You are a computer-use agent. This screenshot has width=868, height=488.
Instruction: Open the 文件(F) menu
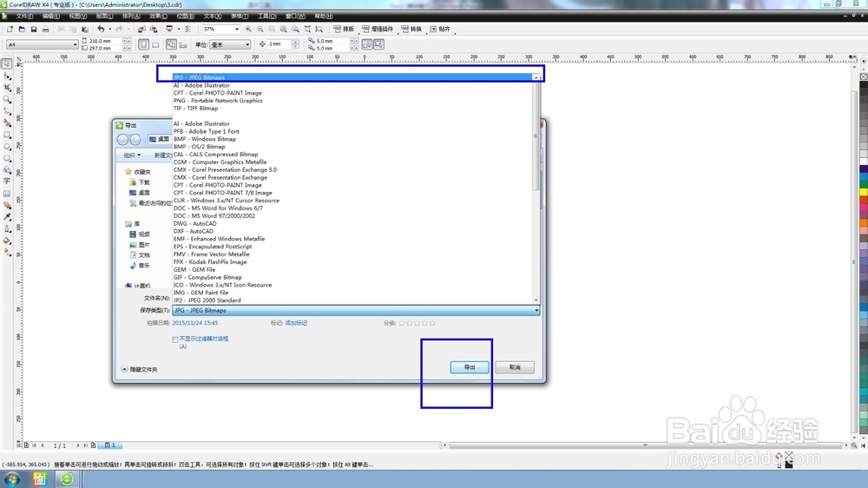tap(24, 16)
